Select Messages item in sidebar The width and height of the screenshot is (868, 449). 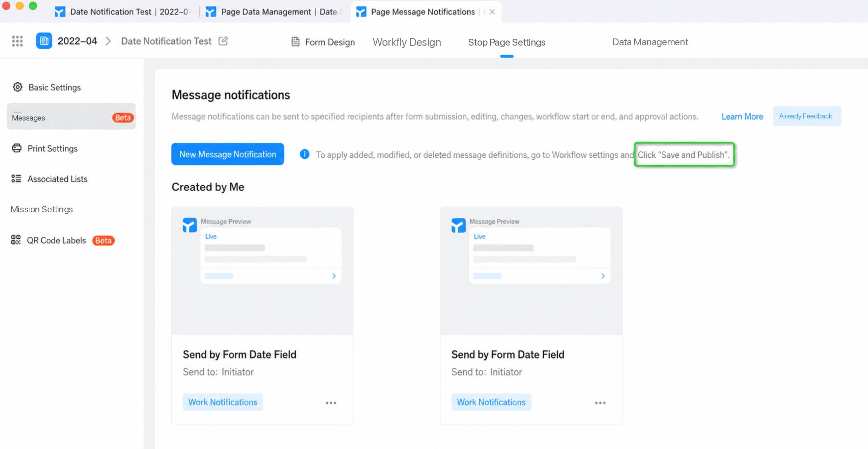tap(71, 117)
